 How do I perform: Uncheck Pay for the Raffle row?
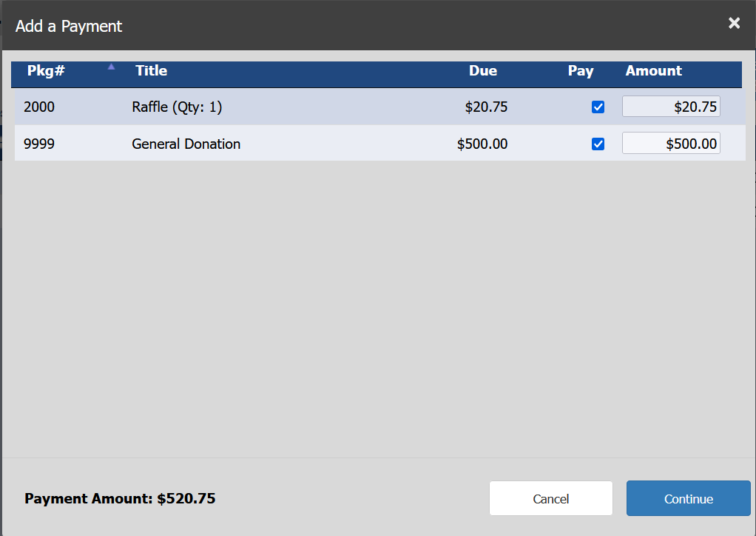tap(598, 107)
